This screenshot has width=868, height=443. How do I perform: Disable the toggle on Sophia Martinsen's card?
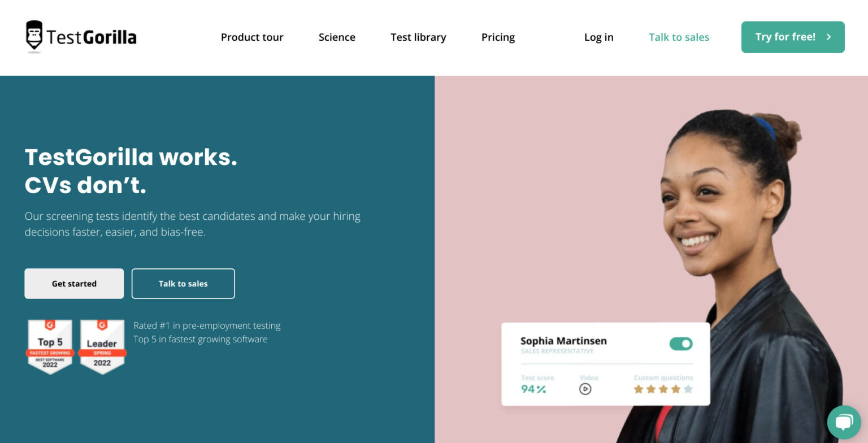[680, 344]
